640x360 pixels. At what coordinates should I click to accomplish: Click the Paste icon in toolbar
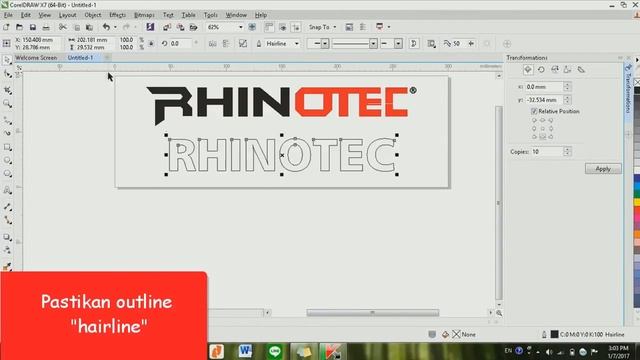click(x=89, y=27)
